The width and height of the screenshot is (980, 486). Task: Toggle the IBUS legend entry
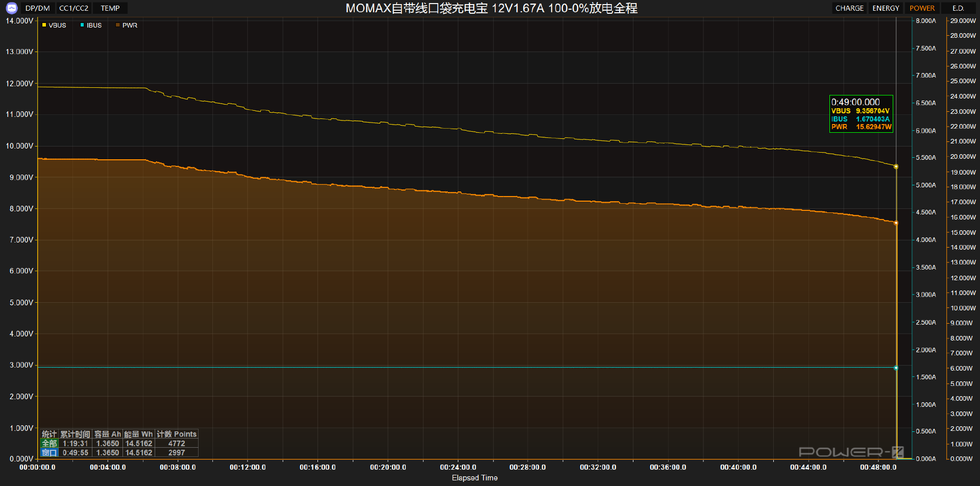[x=91, y=25]
